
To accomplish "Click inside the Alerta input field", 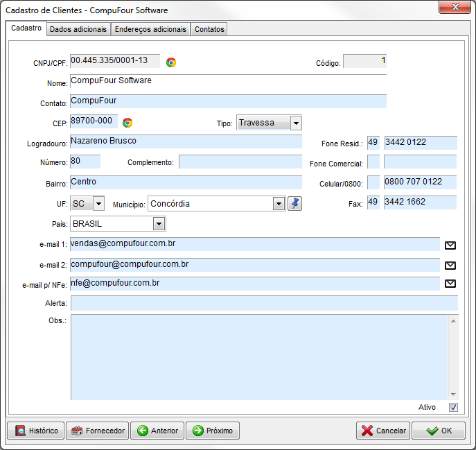I will [263, 303].
